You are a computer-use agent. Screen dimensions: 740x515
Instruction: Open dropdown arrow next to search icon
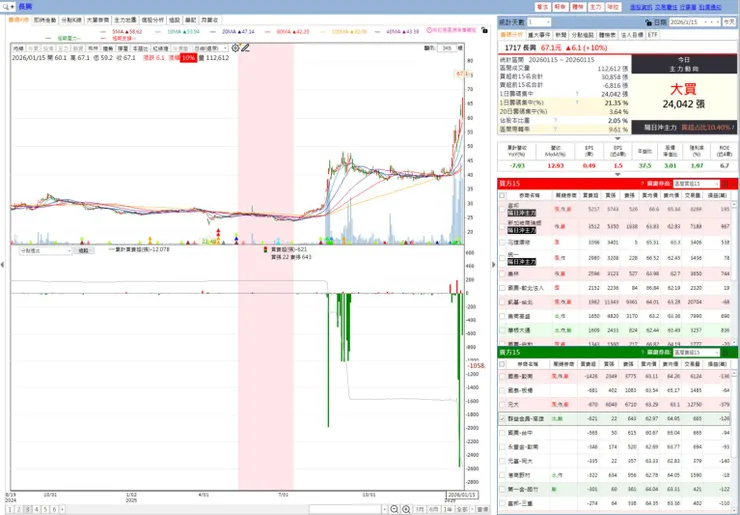[12, 7]
